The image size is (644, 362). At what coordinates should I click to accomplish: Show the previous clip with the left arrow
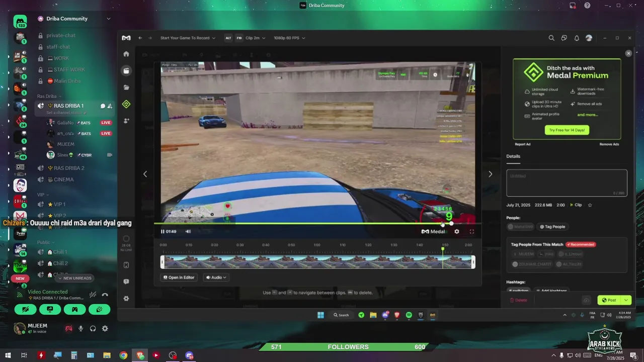point(145,174)
